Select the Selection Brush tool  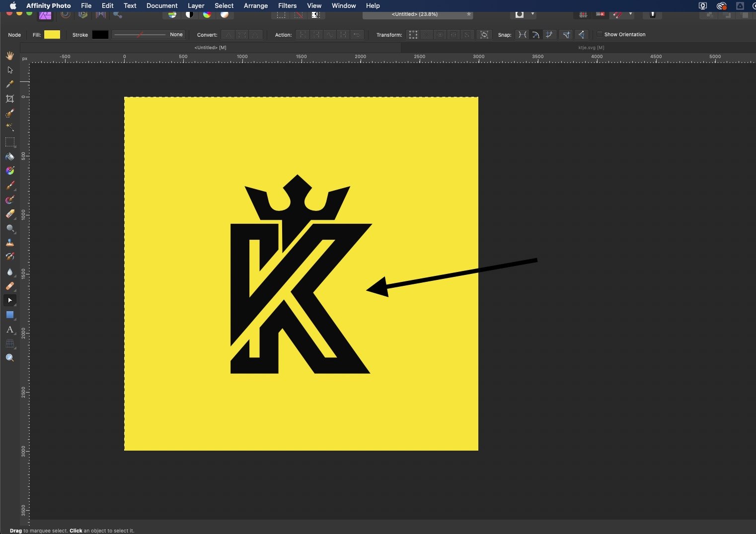pos(10,113)
